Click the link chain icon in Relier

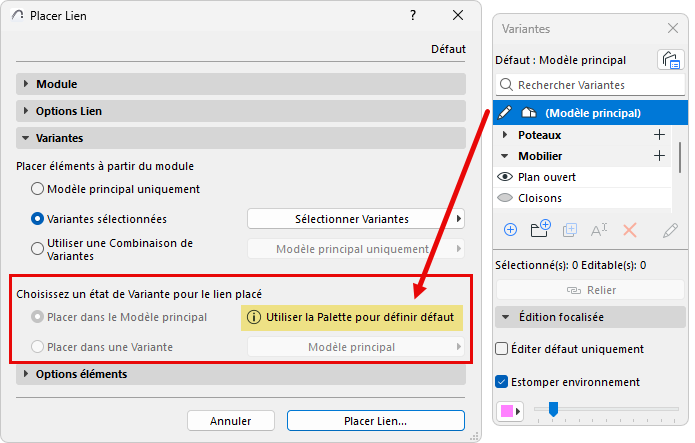click(x=574, y=290)
